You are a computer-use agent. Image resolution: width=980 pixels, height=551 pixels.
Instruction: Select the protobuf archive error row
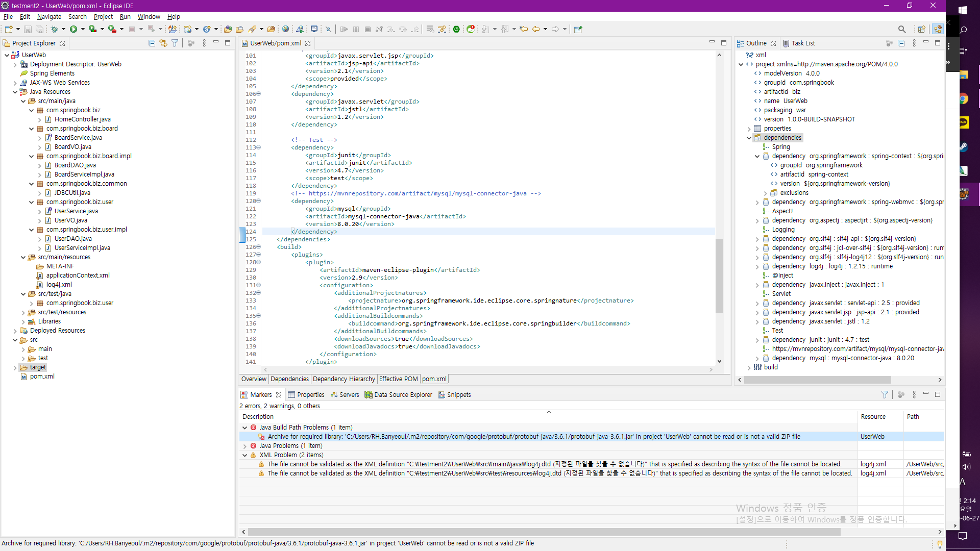[592, 437]
